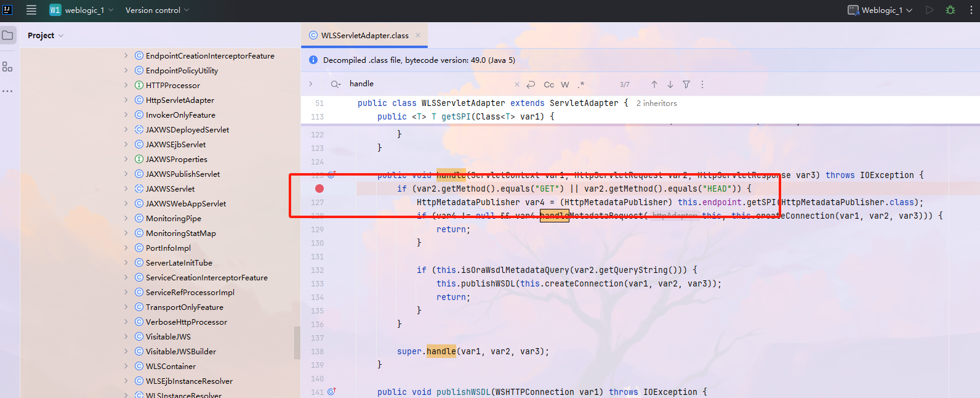Run the Weblogic_1 configuration

tap(930, 10)
